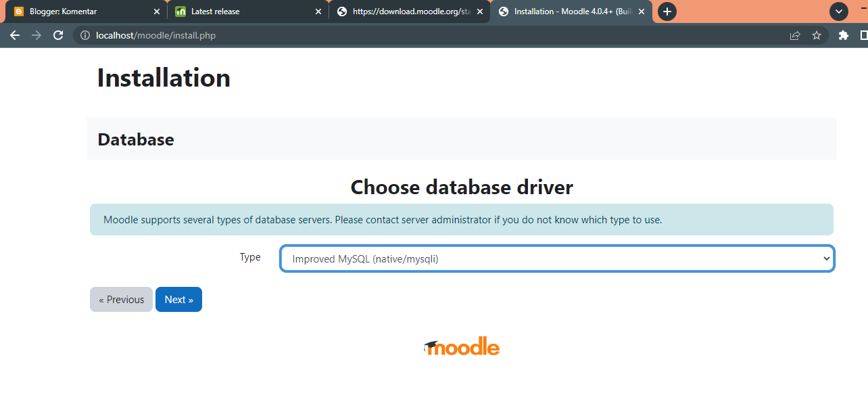Close the Installation - Moodle tab

pyautogui.click(x=642, y=12)
